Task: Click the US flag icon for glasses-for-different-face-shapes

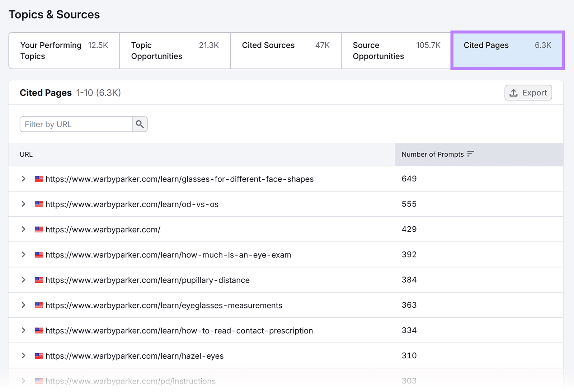Action: click(39, 179)
